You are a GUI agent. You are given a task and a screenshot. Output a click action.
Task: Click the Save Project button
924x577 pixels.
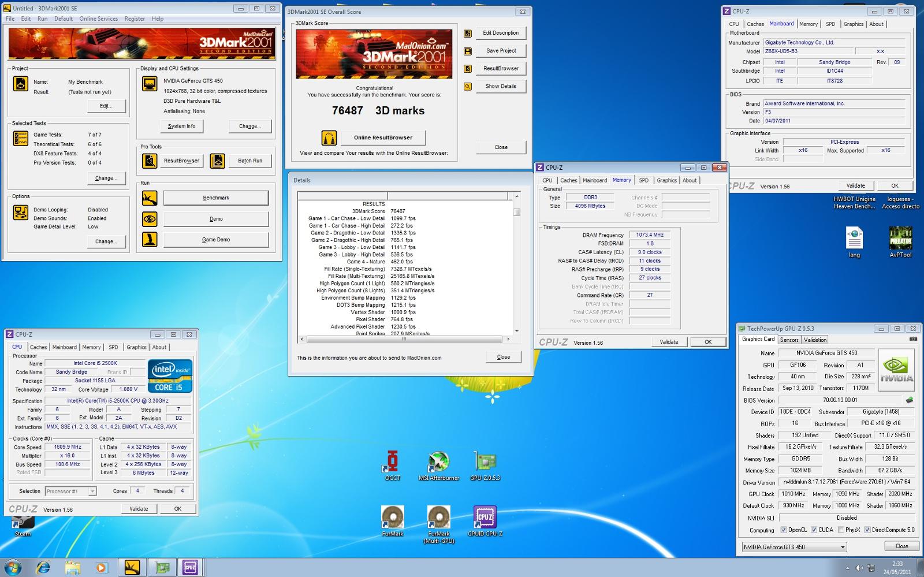point(501,51)
